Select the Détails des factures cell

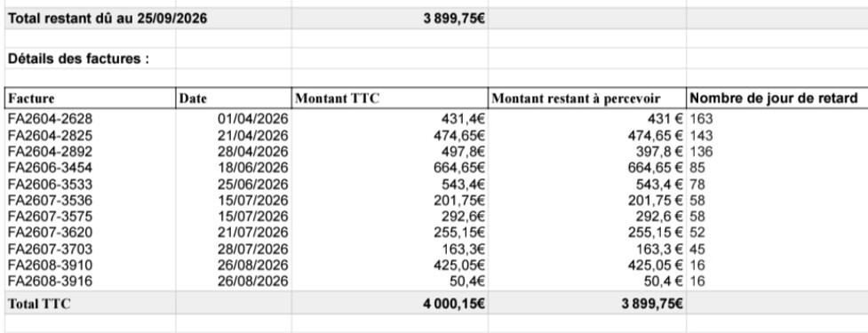coord(91,59)
